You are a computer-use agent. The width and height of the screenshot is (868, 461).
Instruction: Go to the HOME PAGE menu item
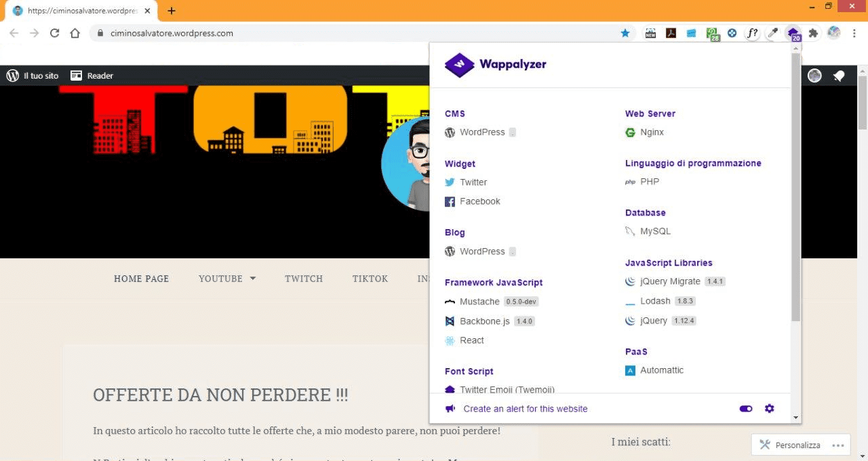click(141, 279)
